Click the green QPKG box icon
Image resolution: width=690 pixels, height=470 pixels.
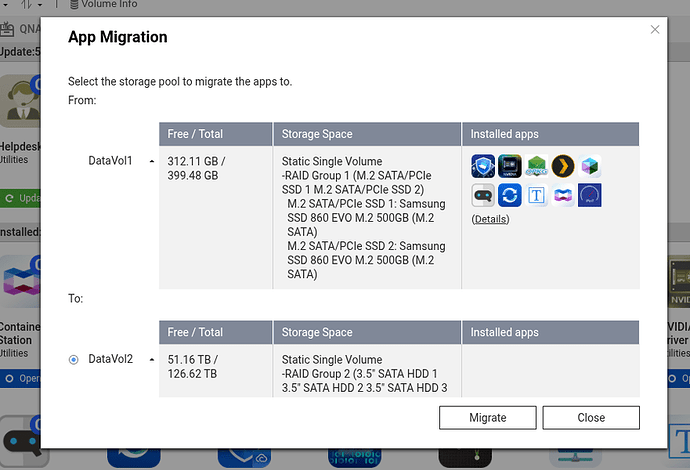537,167
